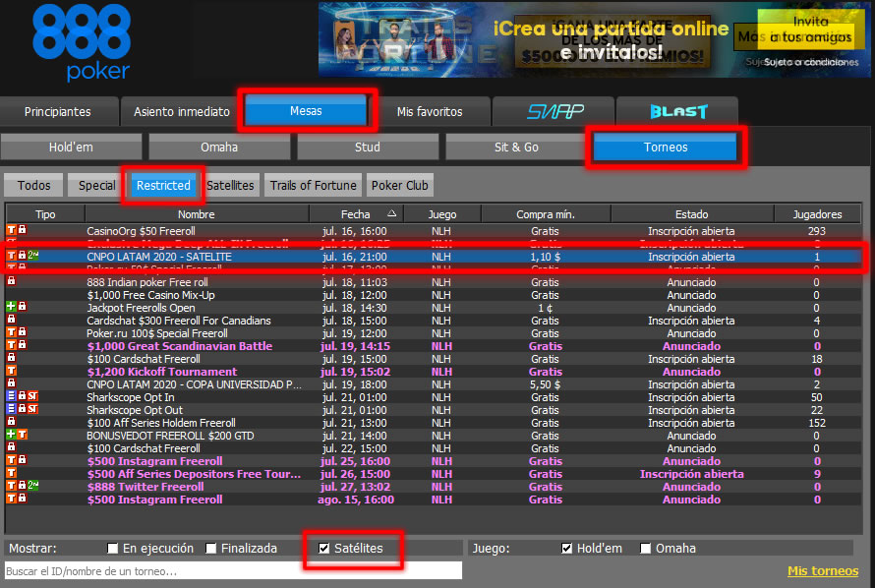Viewport: 875px width, 588px height.
Task: Click the sort arrow in the Fecha column
Action: [x=391, y=213]
